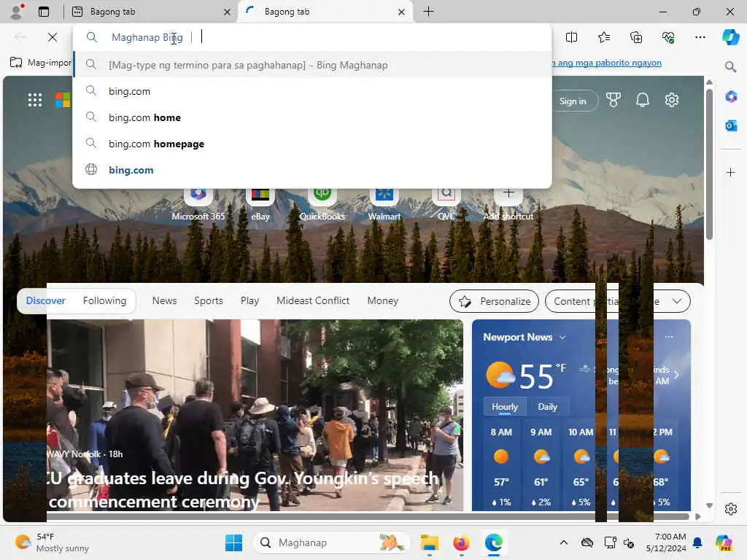Open the tab actions menu icon

coord(43,12)
